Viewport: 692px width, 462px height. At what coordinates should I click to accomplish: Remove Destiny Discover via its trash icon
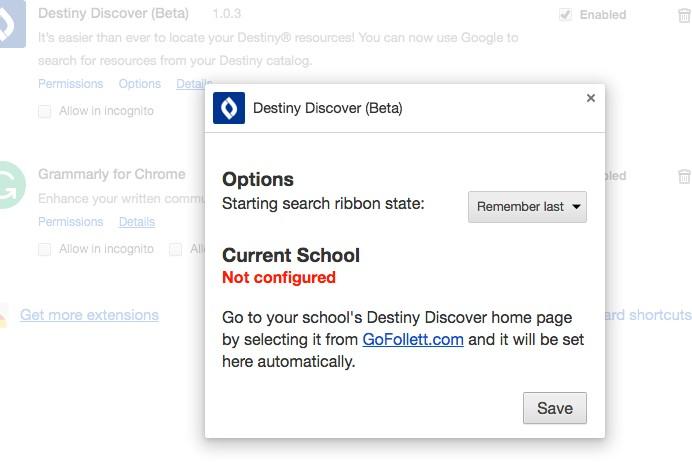tap(684, 15)
